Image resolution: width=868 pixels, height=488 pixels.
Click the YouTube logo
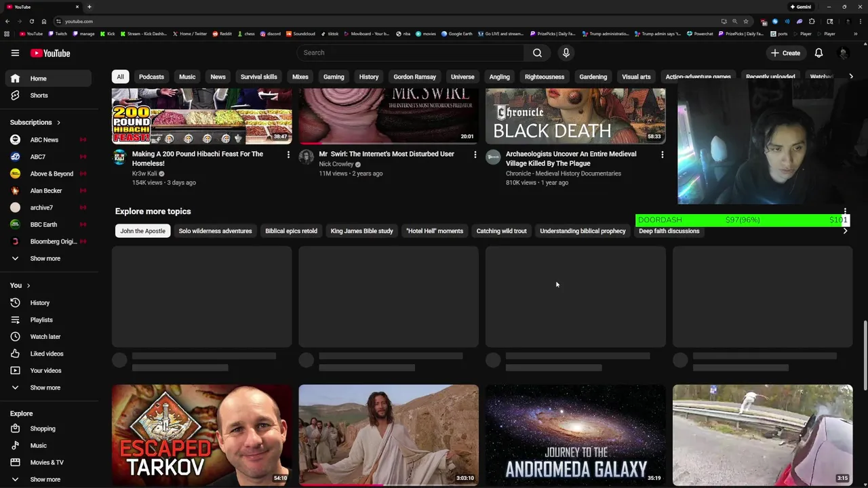[x=50, y=53]
